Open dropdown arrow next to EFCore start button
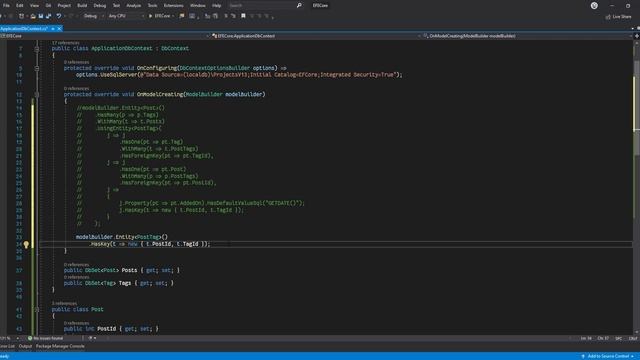Image resolution: width=640 pixels, height=360 pixels. (173, 16)
